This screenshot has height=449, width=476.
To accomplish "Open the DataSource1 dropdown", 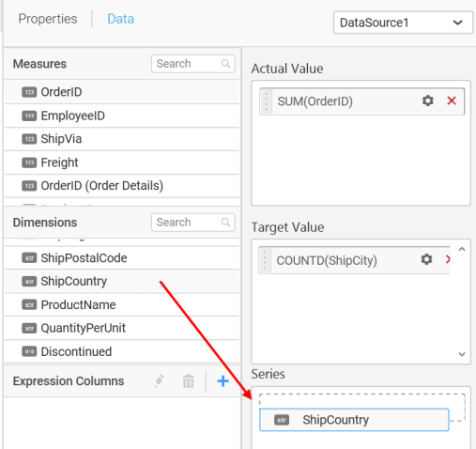I will pos(403,23).
